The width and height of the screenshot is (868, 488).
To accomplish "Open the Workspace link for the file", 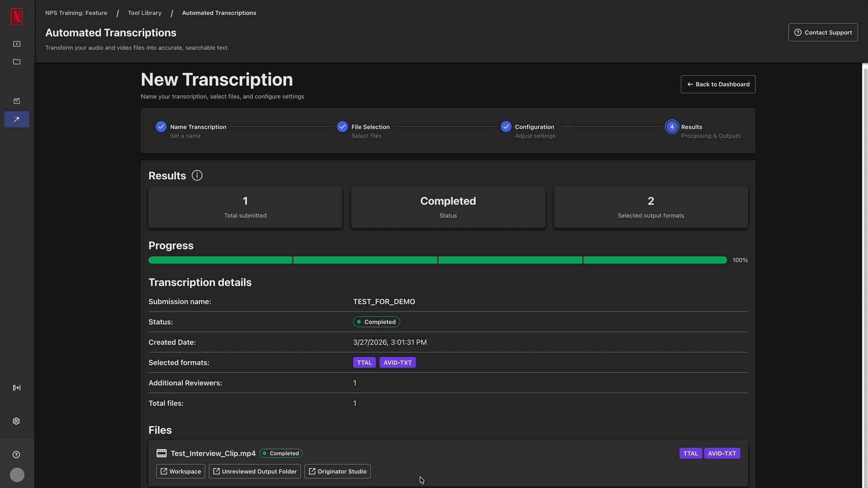I will 180,471.
